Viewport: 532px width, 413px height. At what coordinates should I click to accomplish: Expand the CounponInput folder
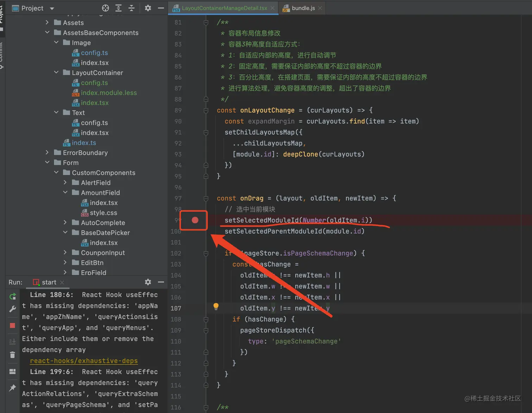pos(65,252)
